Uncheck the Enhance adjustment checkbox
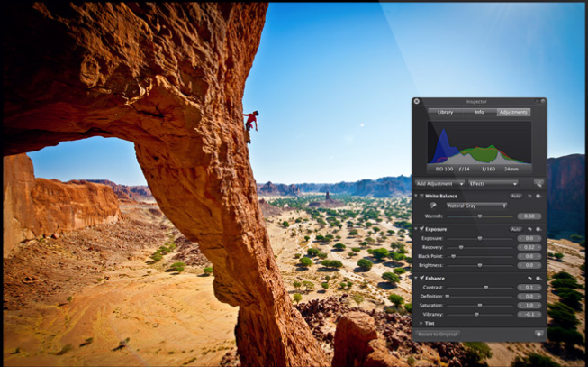588x368 pixels. click(422, 278)
